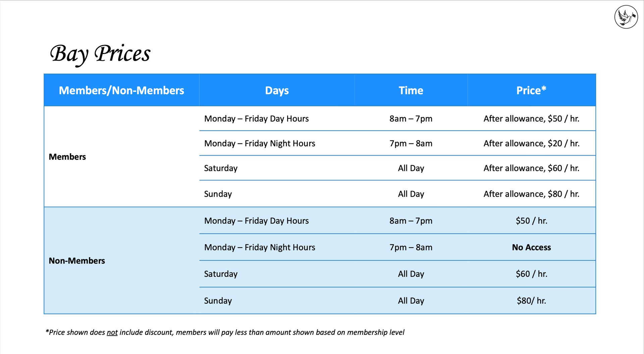Viewport: 644px width, 354px height.
Task: Click After allowance, $50 / hr. cell
Action: pos(531,119)
